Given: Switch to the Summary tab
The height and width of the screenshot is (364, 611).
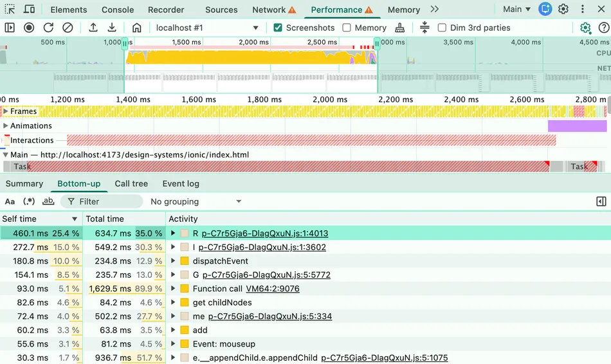Looking at the screenshot, I should pyautogui.click(x=24, y=183).
